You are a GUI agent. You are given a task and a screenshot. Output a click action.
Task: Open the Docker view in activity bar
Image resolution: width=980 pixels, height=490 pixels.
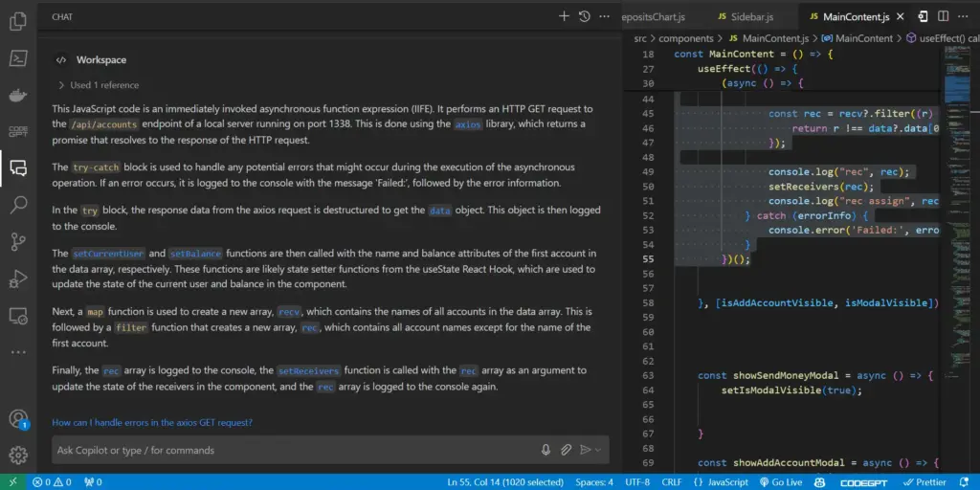18,95
